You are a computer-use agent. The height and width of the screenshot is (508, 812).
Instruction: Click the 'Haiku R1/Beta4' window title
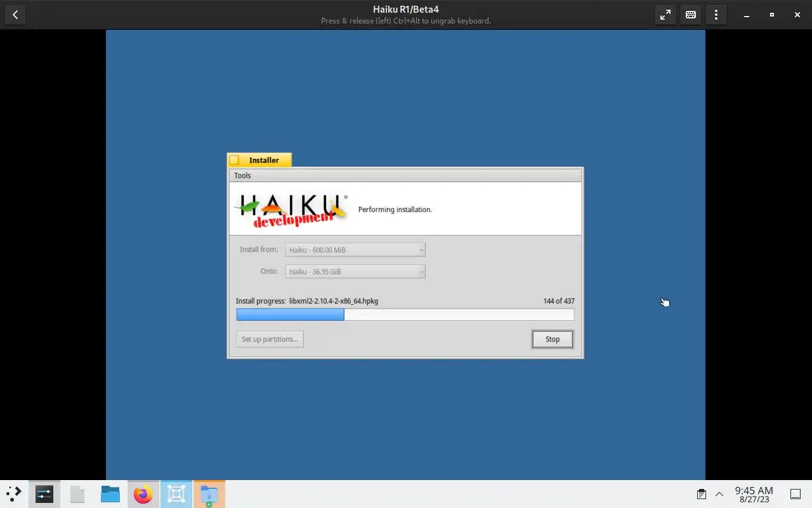point(406,10)
